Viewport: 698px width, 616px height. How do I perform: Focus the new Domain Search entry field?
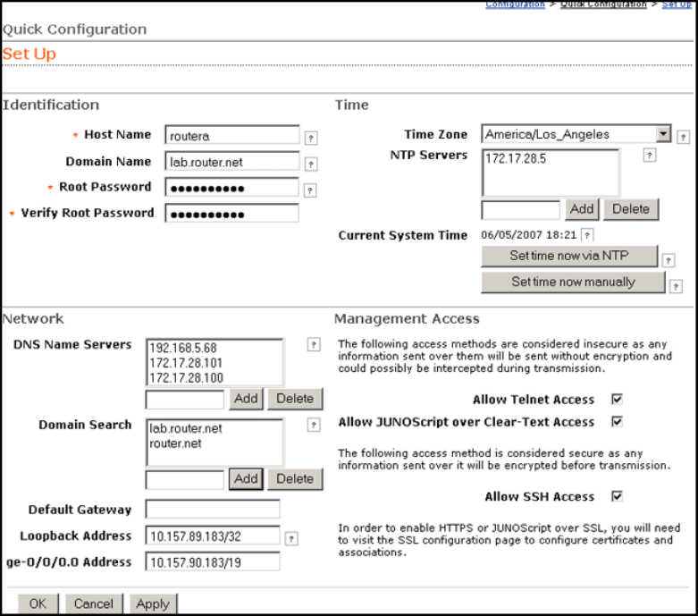[185, 480]
